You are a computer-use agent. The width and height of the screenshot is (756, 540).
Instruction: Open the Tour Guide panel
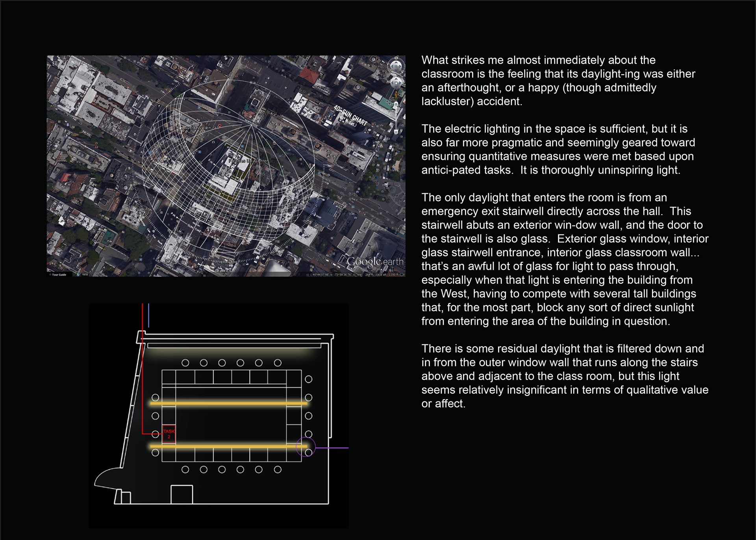coord(59,275)
